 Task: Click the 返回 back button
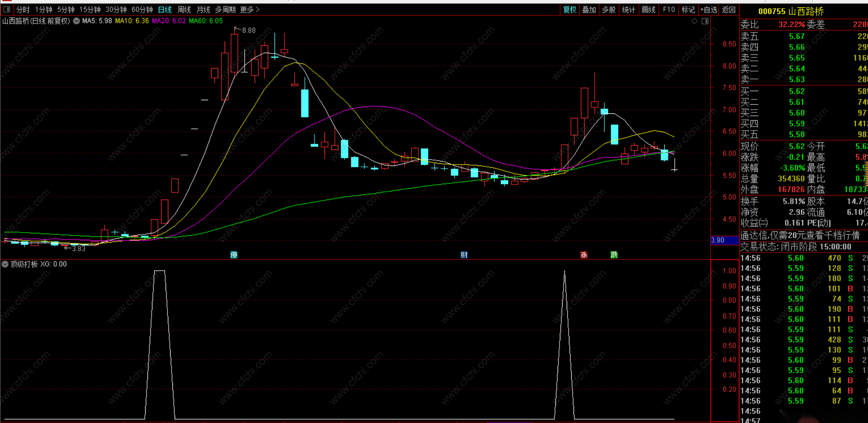point(729,10)
